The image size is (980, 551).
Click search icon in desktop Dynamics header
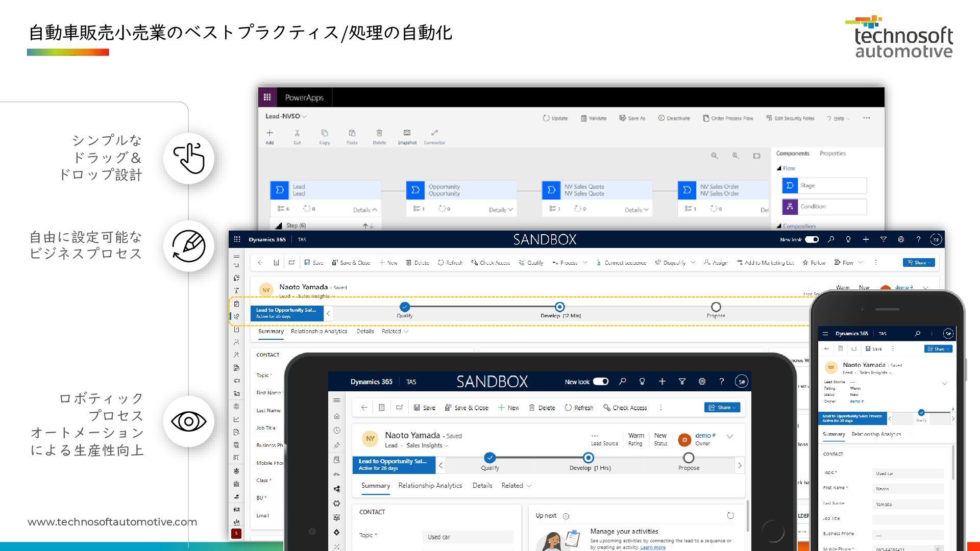(x=831, y=239)
